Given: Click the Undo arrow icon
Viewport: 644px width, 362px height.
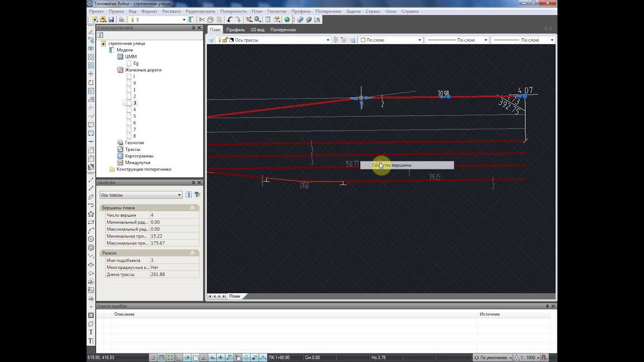Looking at the screenshot, I should tap(229, 20).
